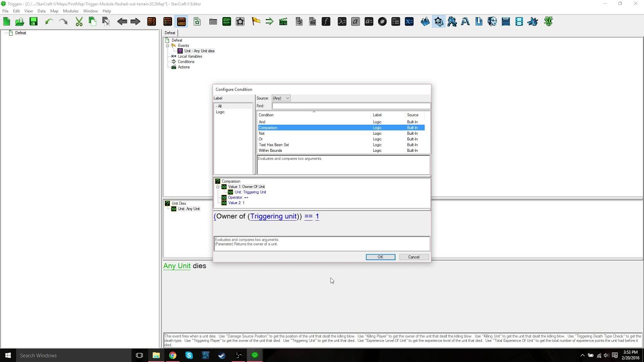
Task: Select the 'Or' condition row
Action: click(x=341, y=139)
